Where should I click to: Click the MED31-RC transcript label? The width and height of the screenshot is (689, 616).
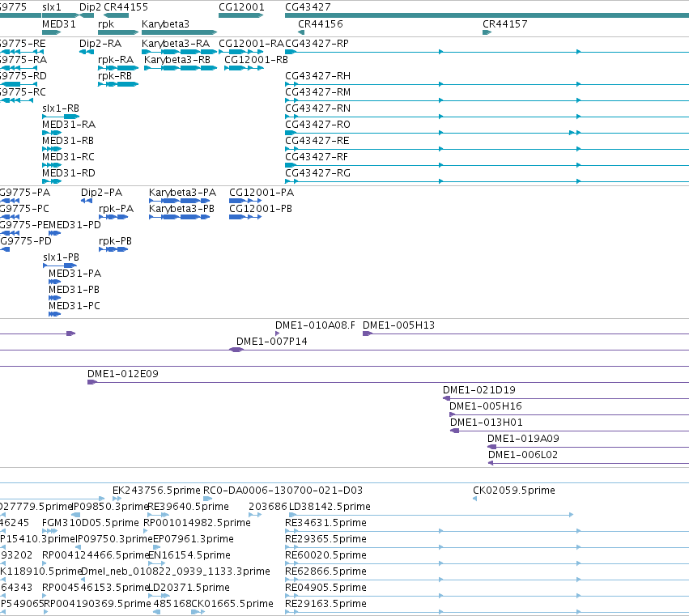click(68, 157)
